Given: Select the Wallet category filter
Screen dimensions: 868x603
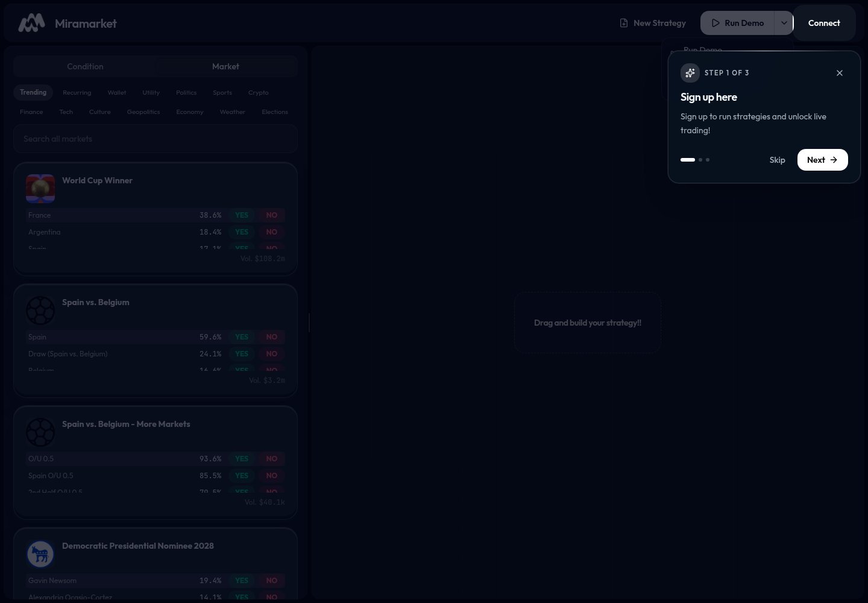Looking at the screenshot, I should click(x=117, y=92).
